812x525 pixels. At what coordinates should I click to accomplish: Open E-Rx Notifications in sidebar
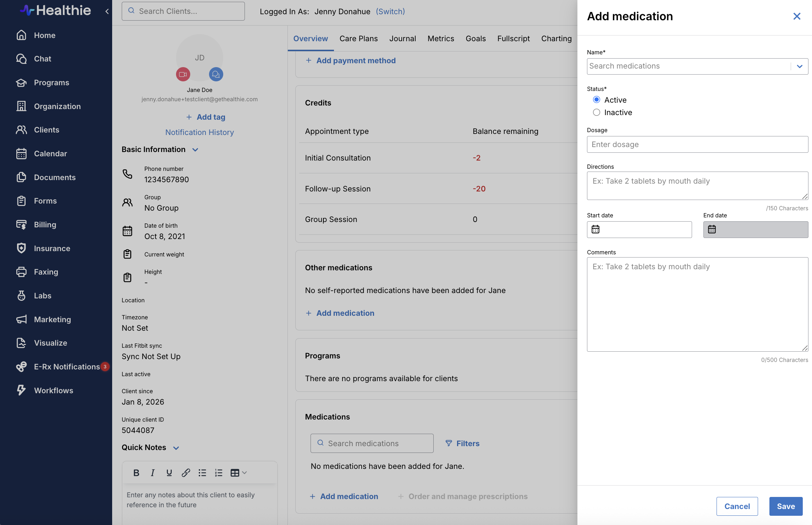click(x=67, y=367)
